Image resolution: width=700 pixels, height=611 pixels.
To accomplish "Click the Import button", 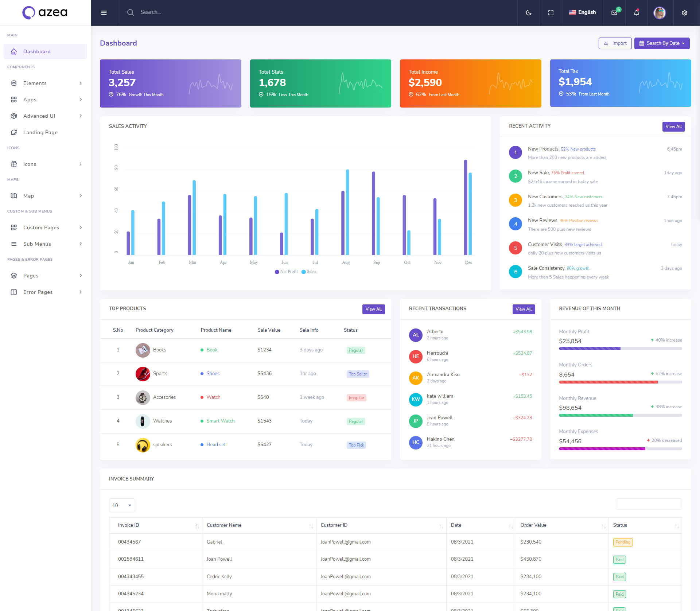I will coord(615,43).
